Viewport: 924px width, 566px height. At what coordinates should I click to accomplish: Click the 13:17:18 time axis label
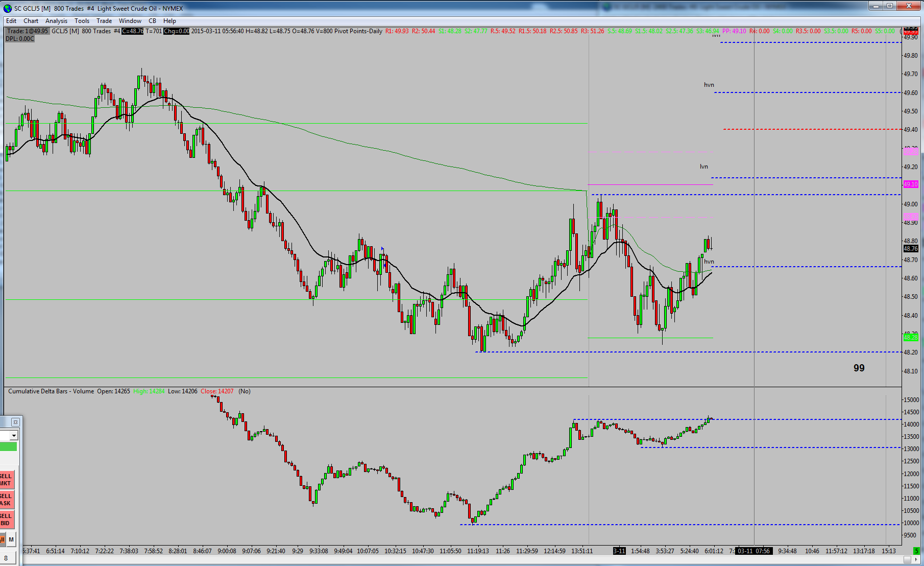[x=864, y=551]
